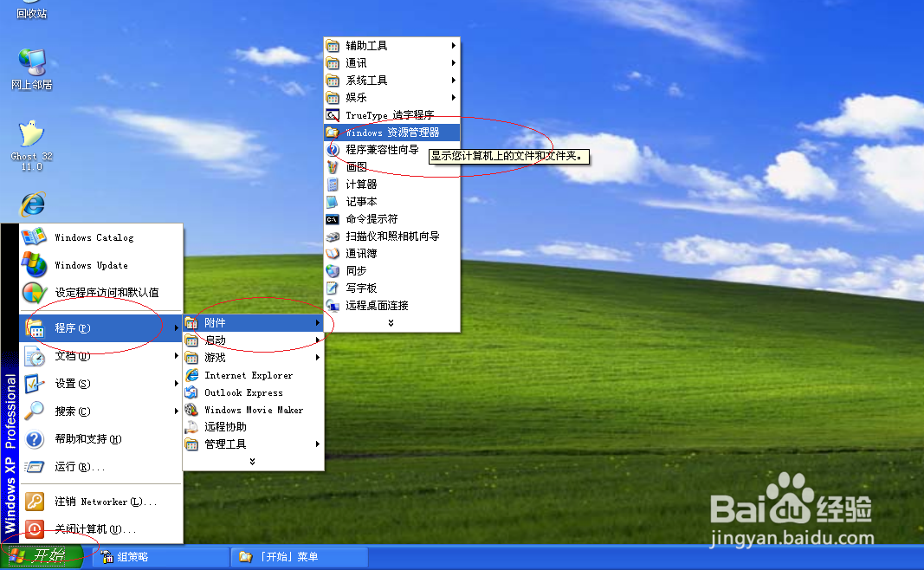The image size is (924, 570).
Task: Click 帮助和支持 question mark icon
Action: 34,439
